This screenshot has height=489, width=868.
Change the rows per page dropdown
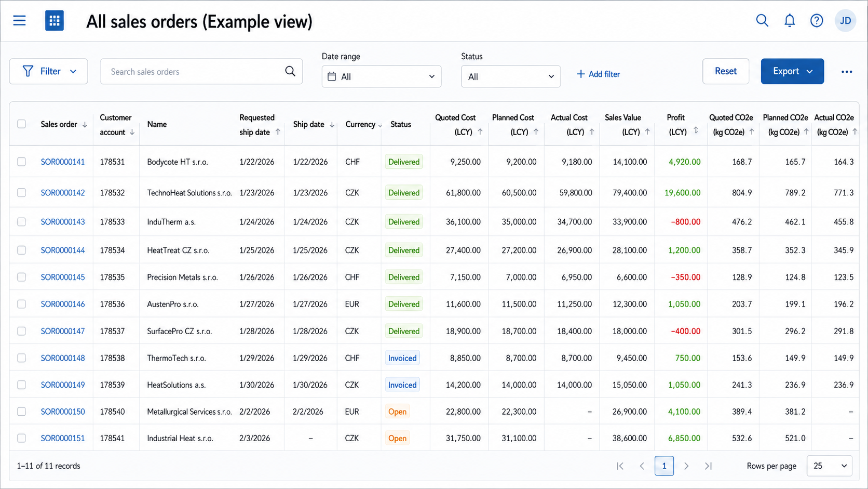tap(830, 466)
